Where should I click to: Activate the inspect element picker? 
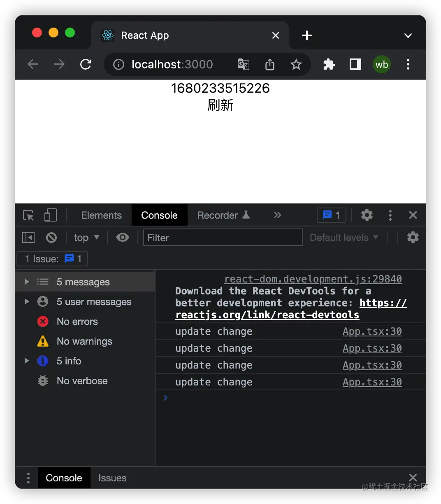click(x=28, y=215)
